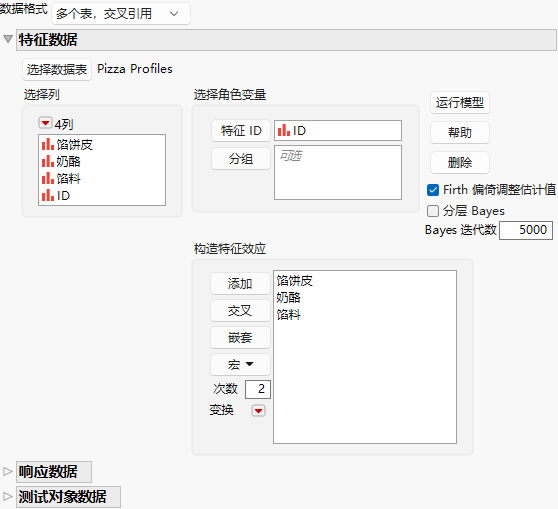Click the optional 分组 box labeled 可选
Viewport: 558px width, 509px height.
(338, 172)
